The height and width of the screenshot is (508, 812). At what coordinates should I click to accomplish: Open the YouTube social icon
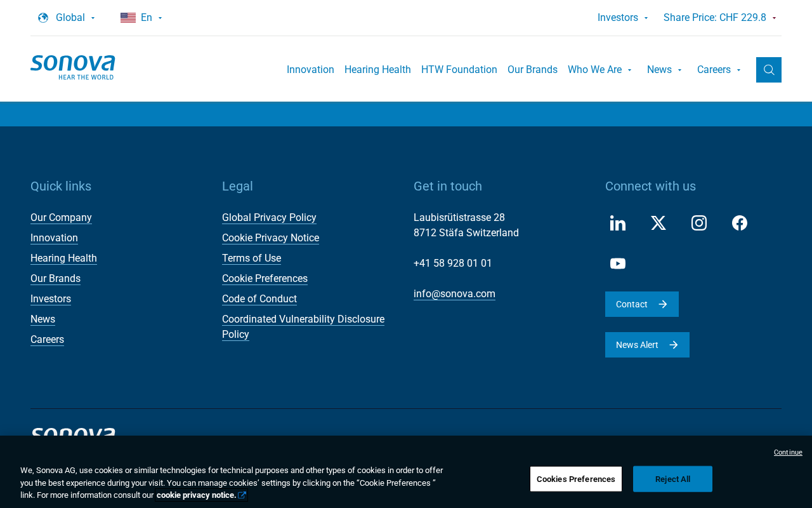(618, 264)
